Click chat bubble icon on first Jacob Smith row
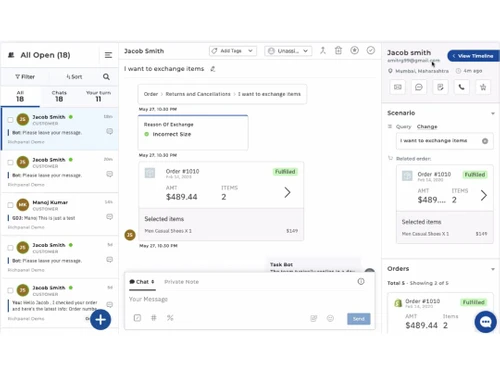This screenshot has width=500, height=375. click(x=109, y=131)
